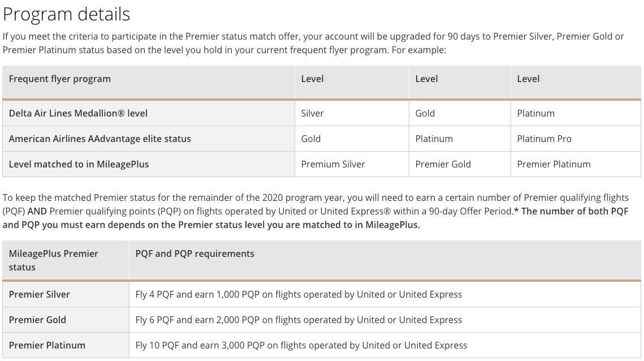Click the Premier Platinum status row label

pos(66,345)
